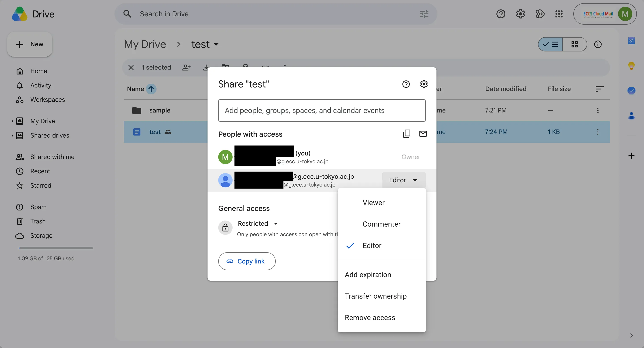The width and height of the screenshot is (644, 348).
Task: Open Drive settings gear in header
Action: coord(521,14)
